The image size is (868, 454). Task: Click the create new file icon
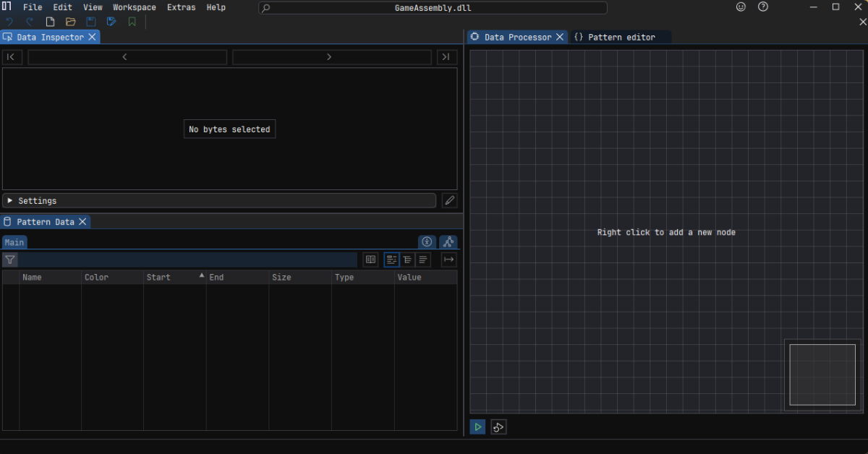point(51,22)
